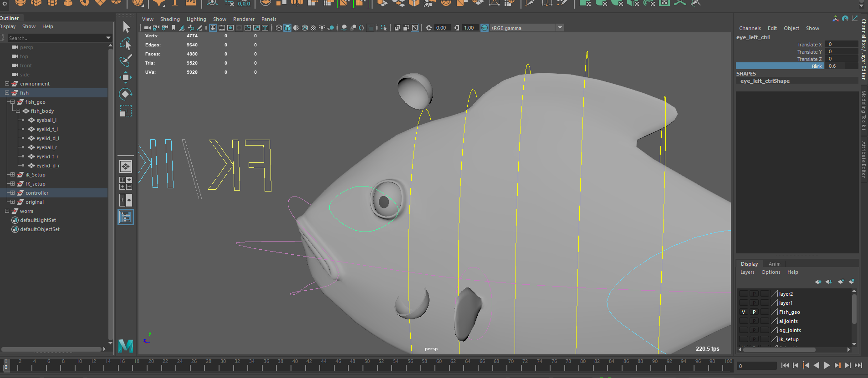Expand the environment node in Outliner
Image resolution: width=868 pixels, height=378 pixels.
[7, 84]
